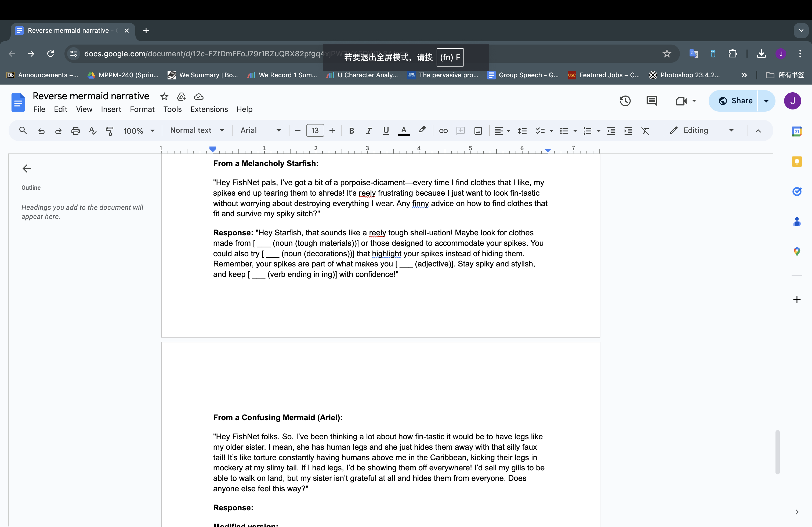Open the zoom level dropdown
Screen dimensions: 812x527
[x=139, y=131]
